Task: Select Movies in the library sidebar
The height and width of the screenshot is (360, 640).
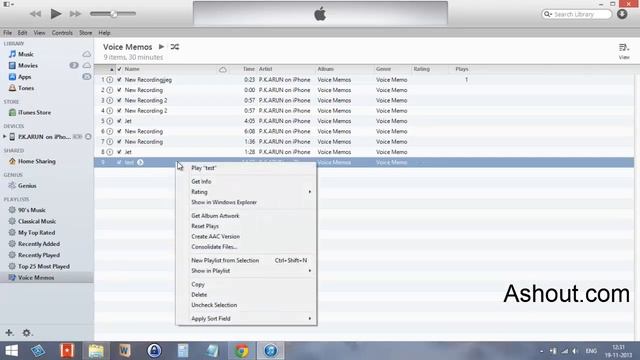Action: tap(28, 65)
